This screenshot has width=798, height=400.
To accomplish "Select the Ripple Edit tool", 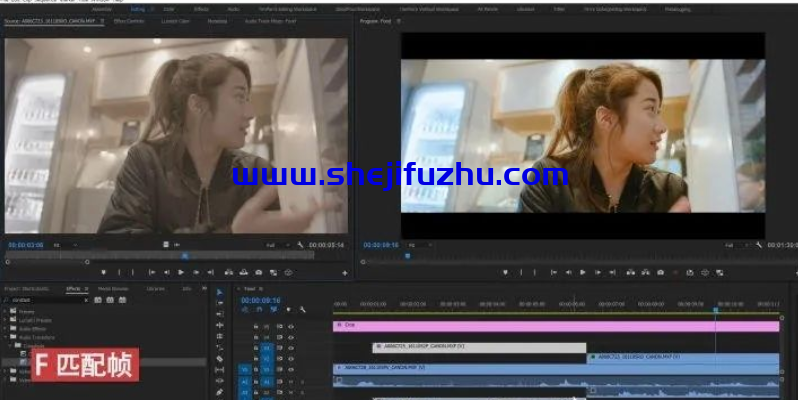I will 219,314.
